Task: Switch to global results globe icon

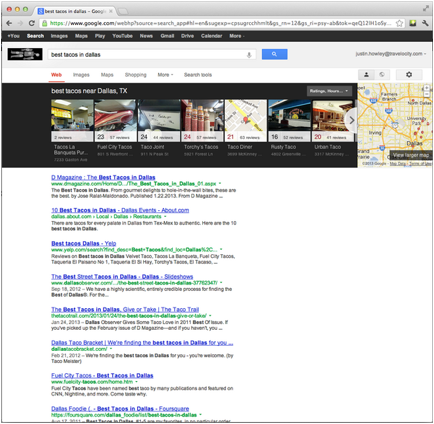Action: tap(382, 75)
